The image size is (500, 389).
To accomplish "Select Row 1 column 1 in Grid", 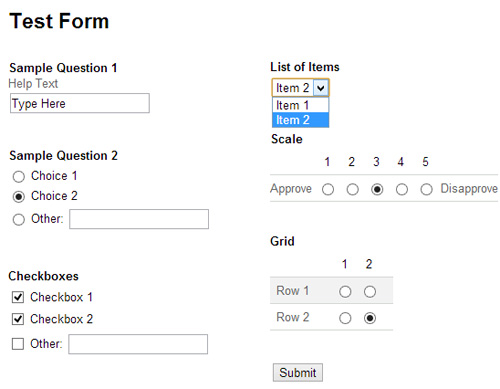I will [x=345, y=292].
